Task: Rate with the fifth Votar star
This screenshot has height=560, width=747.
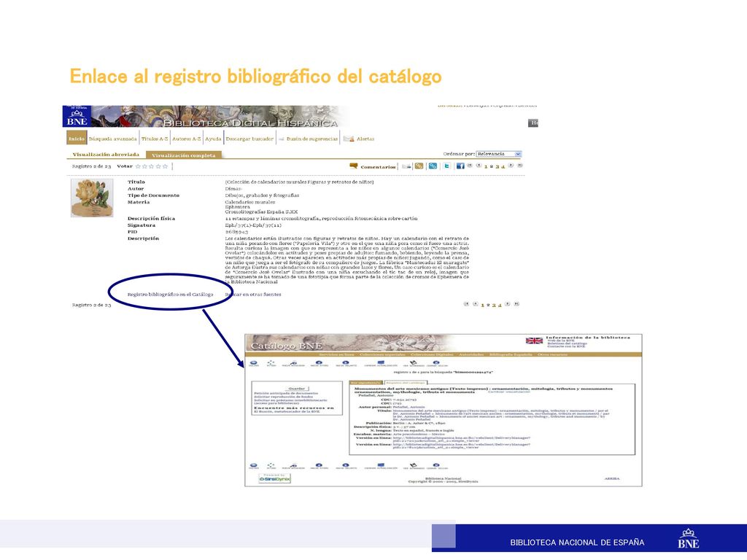Action: point(166,166)
